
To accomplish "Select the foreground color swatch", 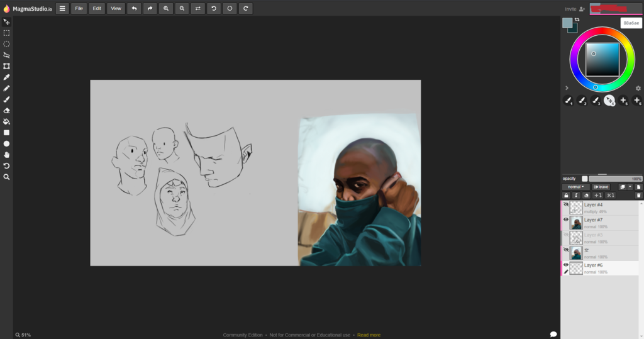I will [567, 23].
